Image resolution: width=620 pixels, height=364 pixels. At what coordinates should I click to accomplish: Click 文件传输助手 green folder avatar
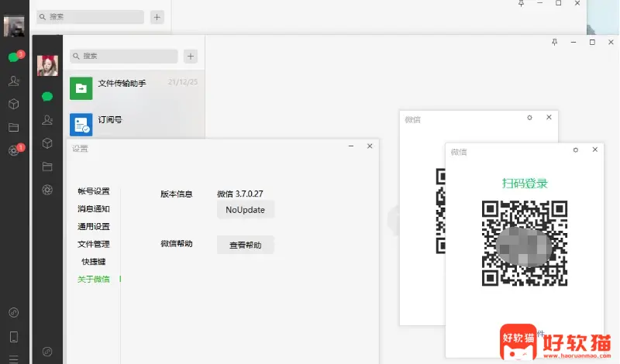tap(81, 88)
